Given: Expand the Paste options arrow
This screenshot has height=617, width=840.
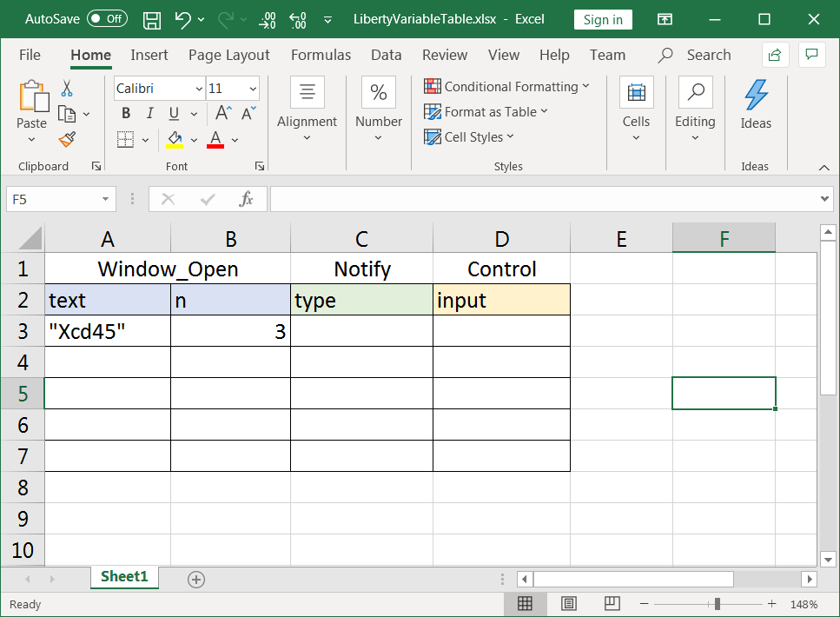Looking at the screenshot, I should point(31,139).
